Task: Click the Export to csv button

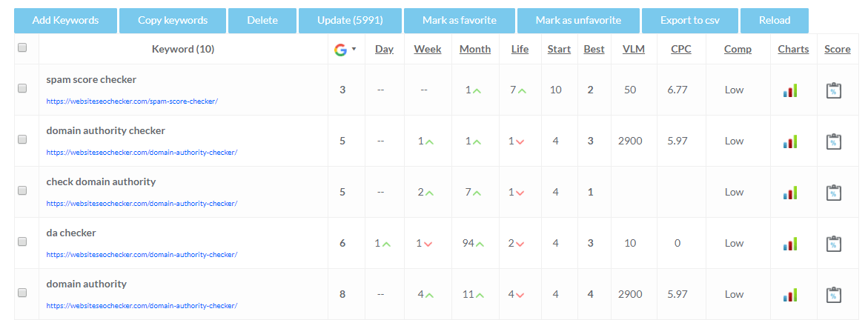Action: click(x=690, y=21)
